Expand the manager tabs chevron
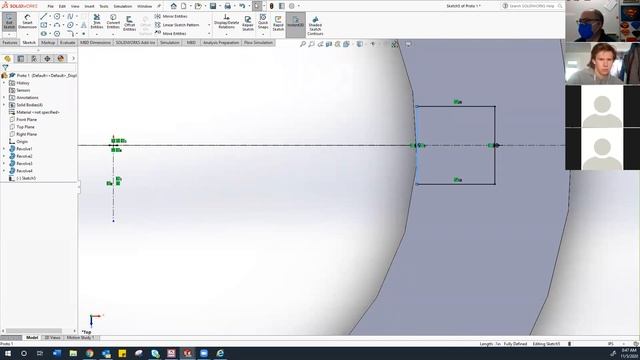This screenshot has width=640, height=360. pos(73,59)
